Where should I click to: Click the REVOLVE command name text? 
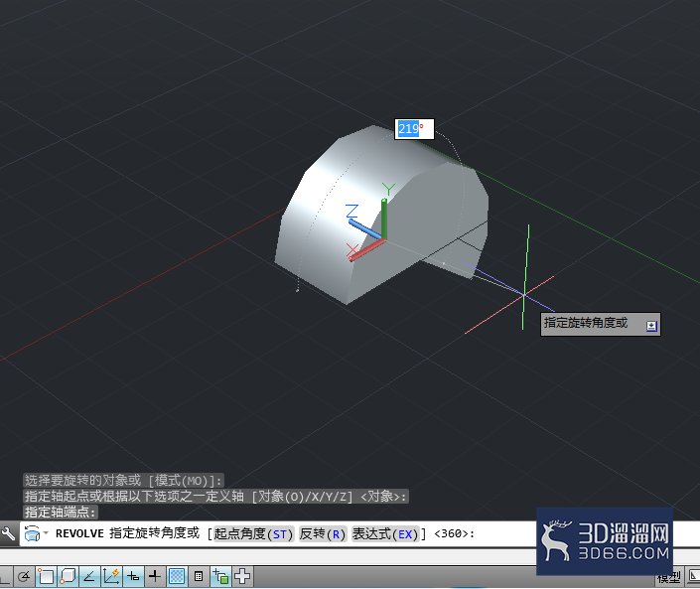(x=79, y=533)
